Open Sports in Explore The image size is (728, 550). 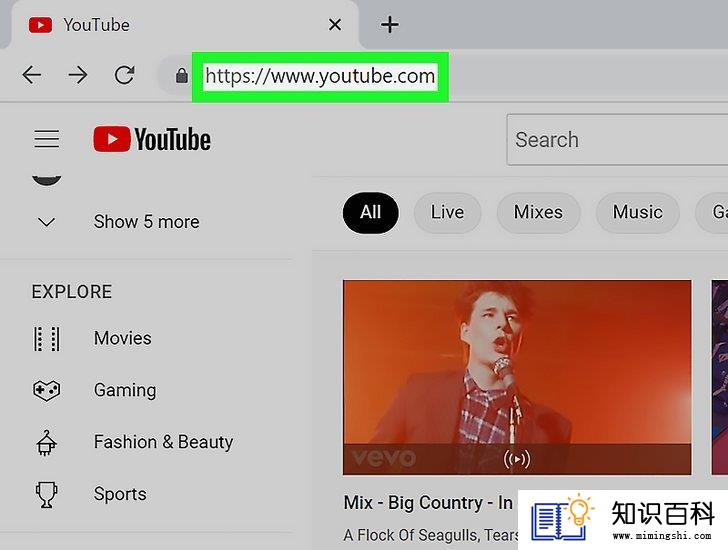pyautogui.click(x=120, y=494)
